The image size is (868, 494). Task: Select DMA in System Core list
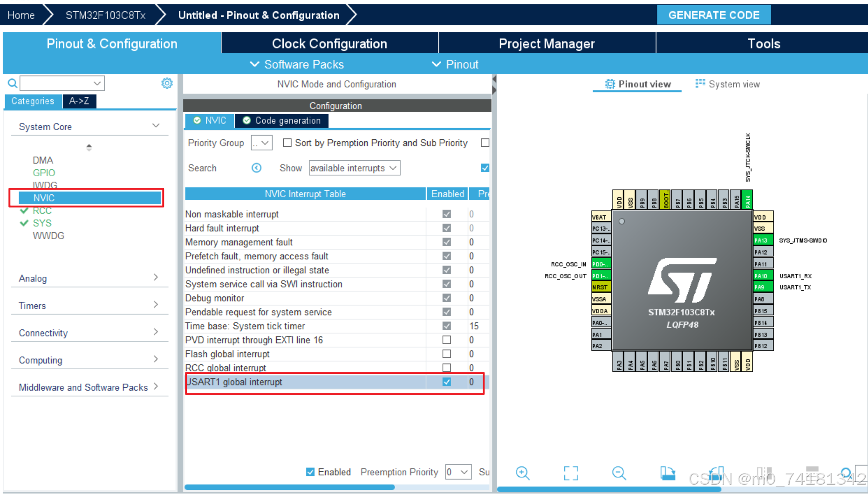(x=42, y=160)
